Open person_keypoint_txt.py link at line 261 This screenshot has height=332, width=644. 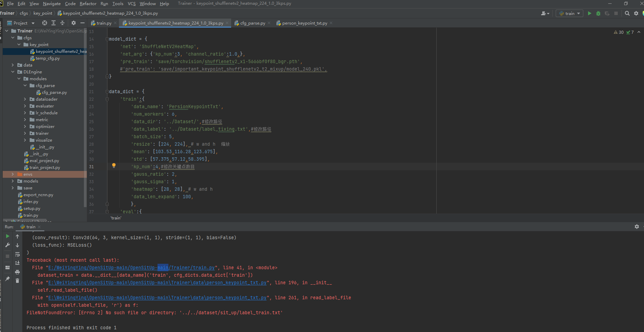click(x=158, y=298)
